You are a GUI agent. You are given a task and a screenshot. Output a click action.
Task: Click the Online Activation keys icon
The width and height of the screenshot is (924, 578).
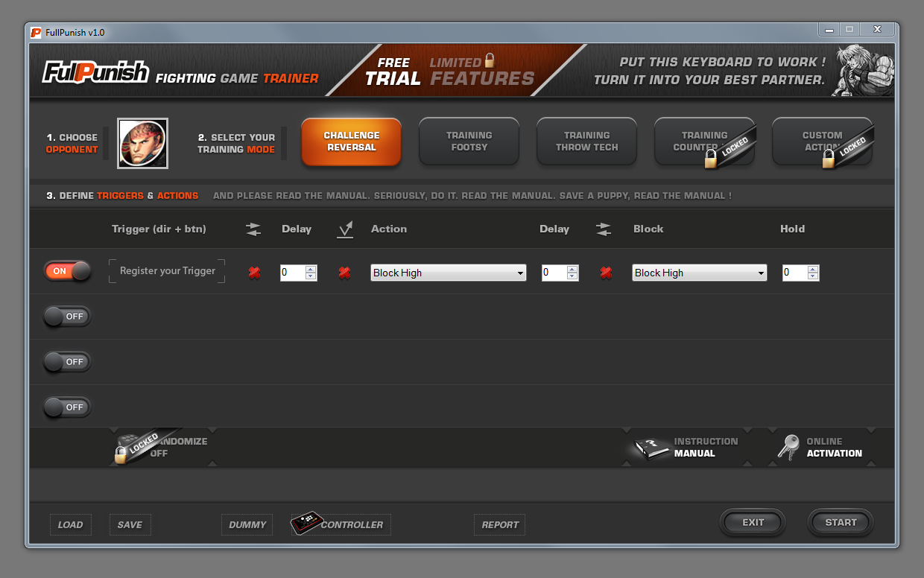pos(788,448)
